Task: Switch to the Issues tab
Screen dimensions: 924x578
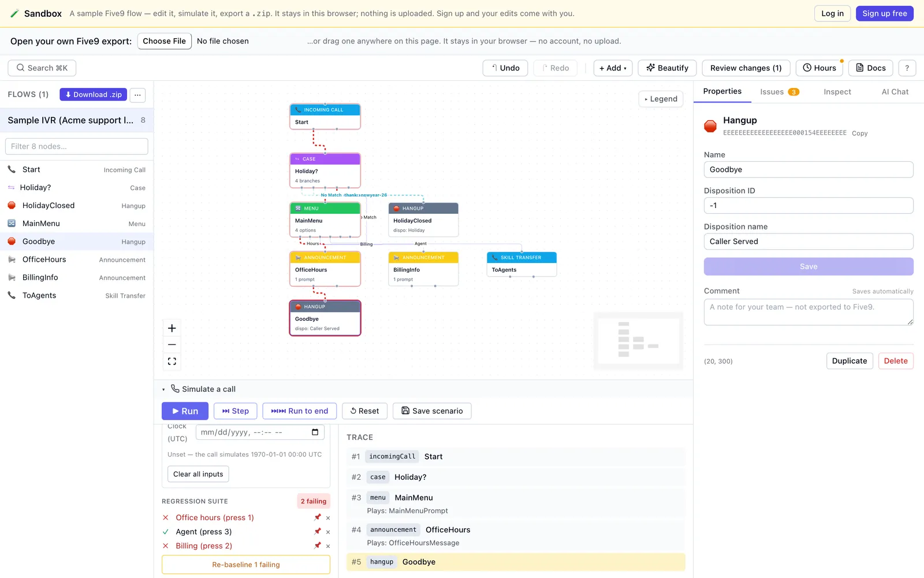Action: pyautogui.click(x=779, y=92)
